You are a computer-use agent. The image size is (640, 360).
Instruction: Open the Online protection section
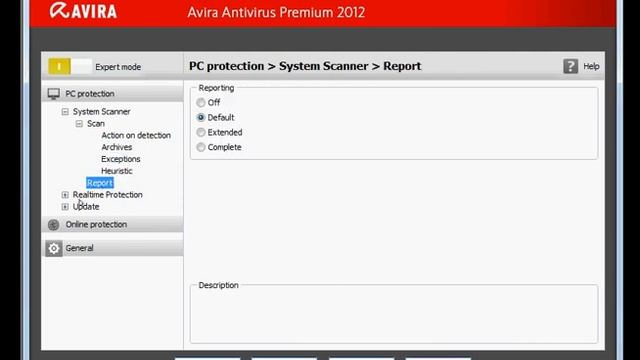112,224
